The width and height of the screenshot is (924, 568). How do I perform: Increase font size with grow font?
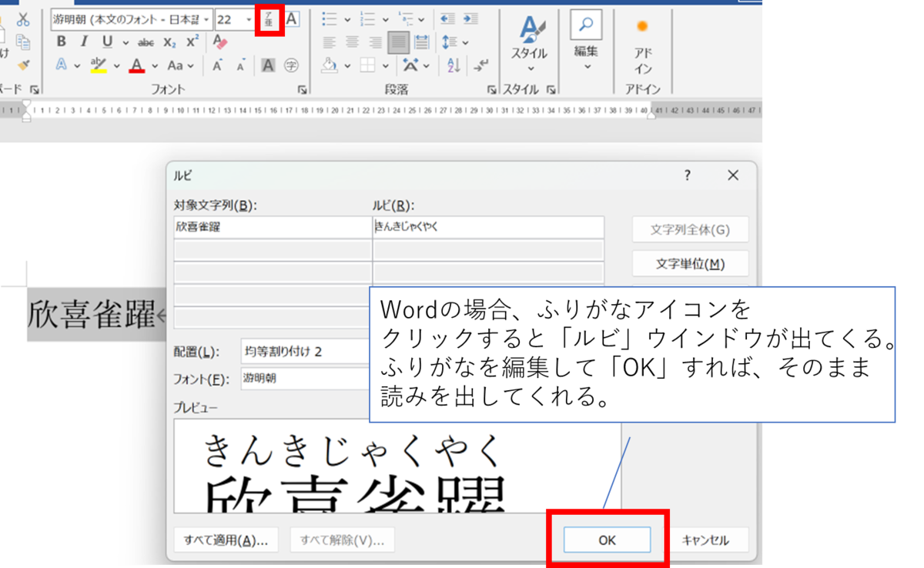[x=218, y=66]
